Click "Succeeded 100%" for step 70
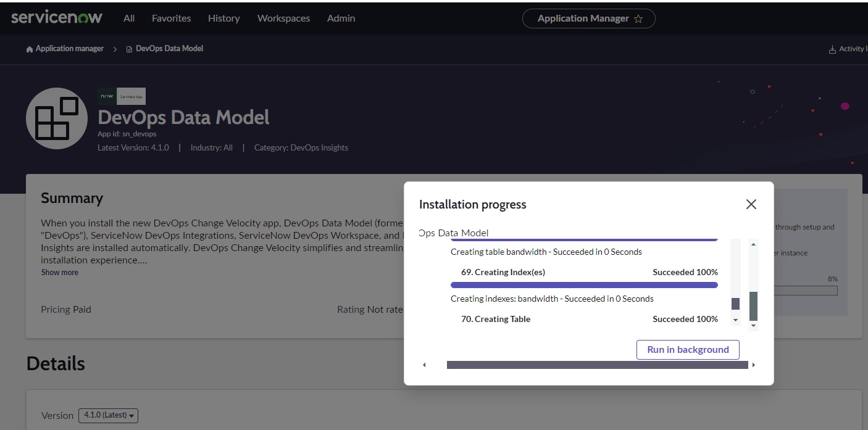Screen dimensions: 868x430 point(685,319)
